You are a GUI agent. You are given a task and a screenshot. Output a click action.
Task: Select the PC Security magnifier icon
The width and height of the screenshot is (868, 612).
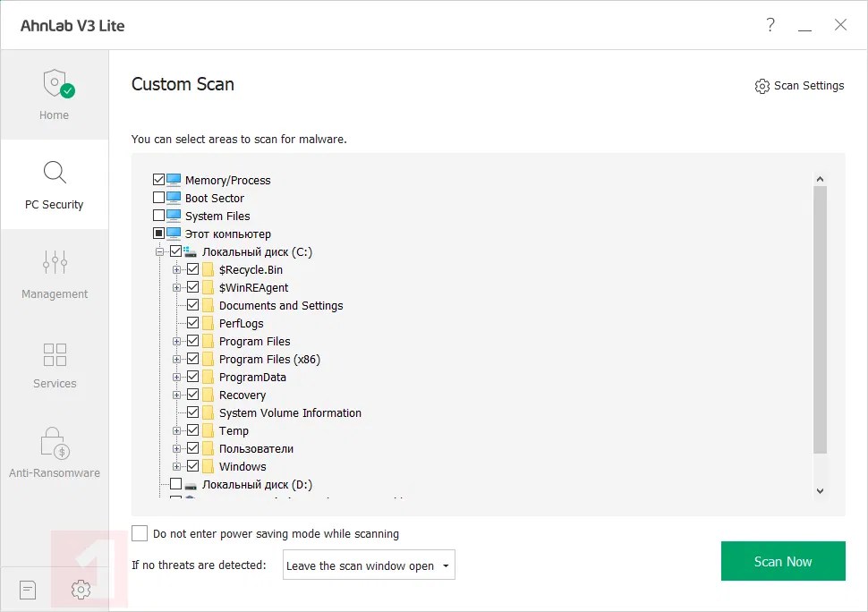coord(55,173)
